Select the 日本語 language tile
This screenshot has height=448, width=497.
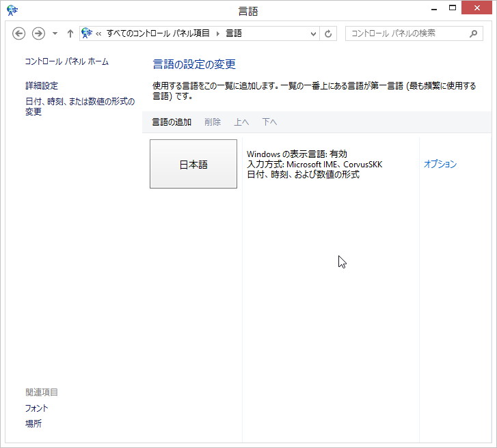[x=193, y=164]
